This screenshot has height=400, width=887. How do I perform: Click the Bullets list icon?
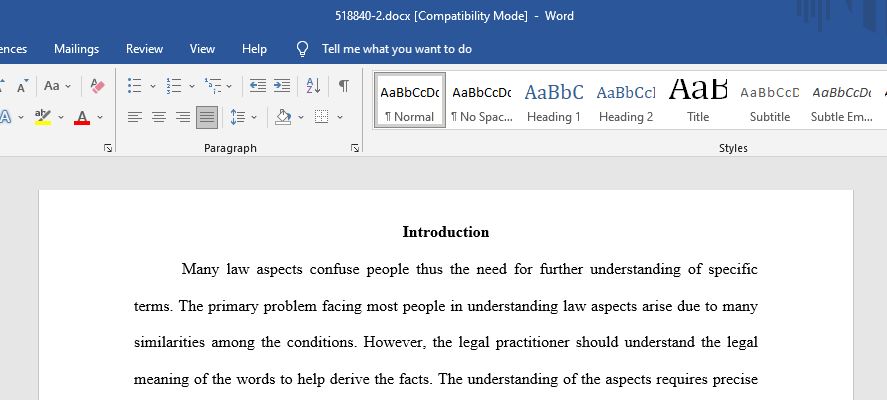(x=135, y=86)
